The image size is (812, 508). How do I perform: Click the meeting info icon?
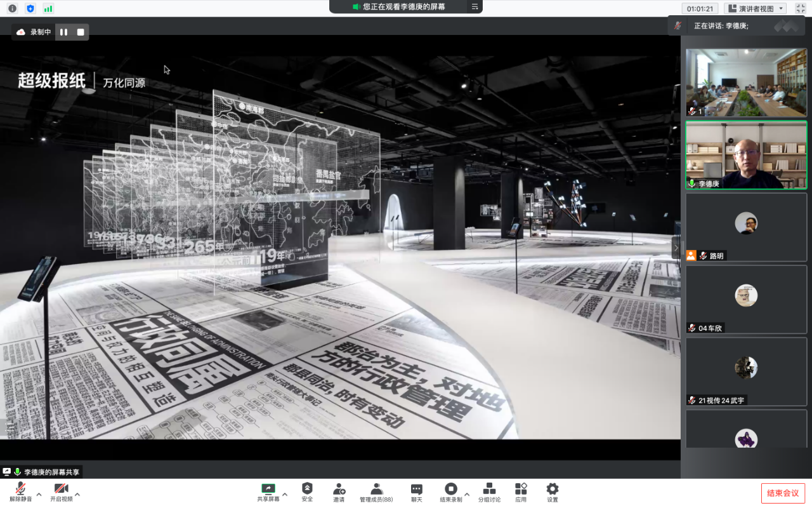pyautogui.click(x=12, y=8)
